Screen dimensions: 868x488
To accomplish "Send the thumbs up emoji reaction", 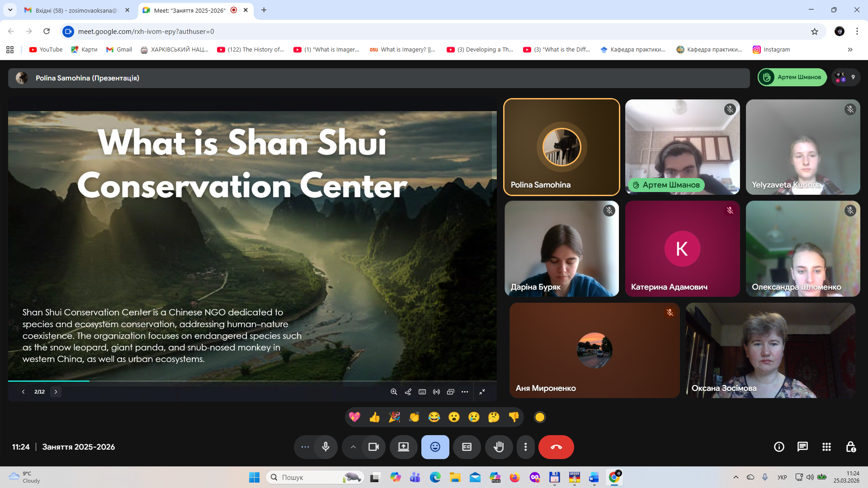I will [374, 417].
